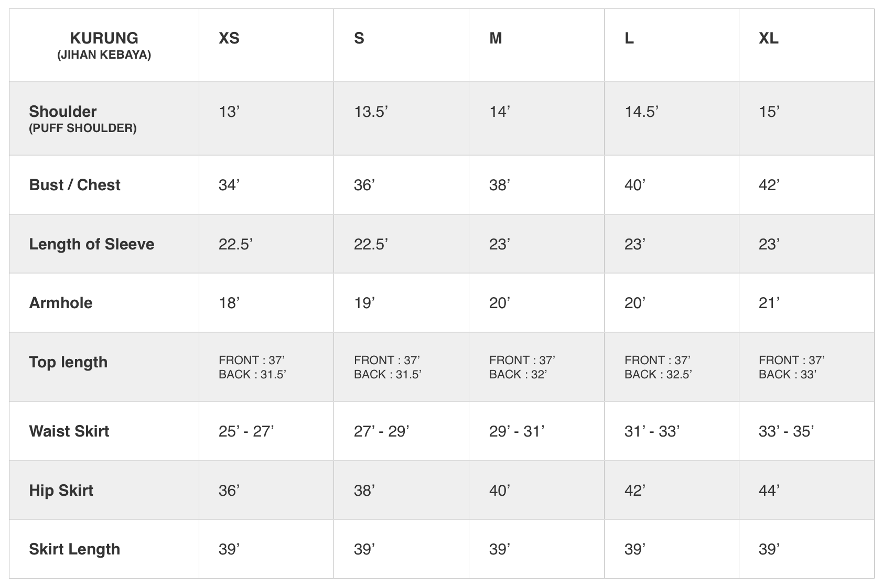Click the Bust / Chest row label
The height and width of the screenshot is (588, 883).
(75, 185)
